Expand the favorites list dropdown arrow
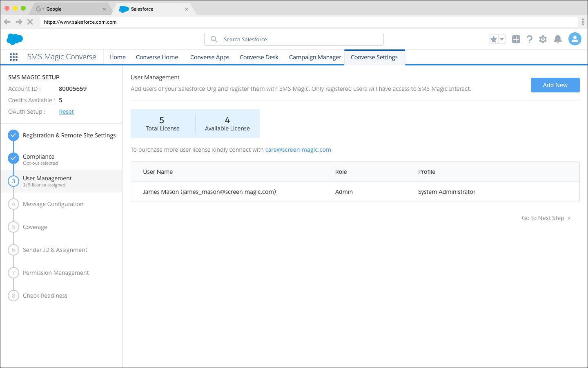Screen dimensions: 588x368 click(502, 39)
